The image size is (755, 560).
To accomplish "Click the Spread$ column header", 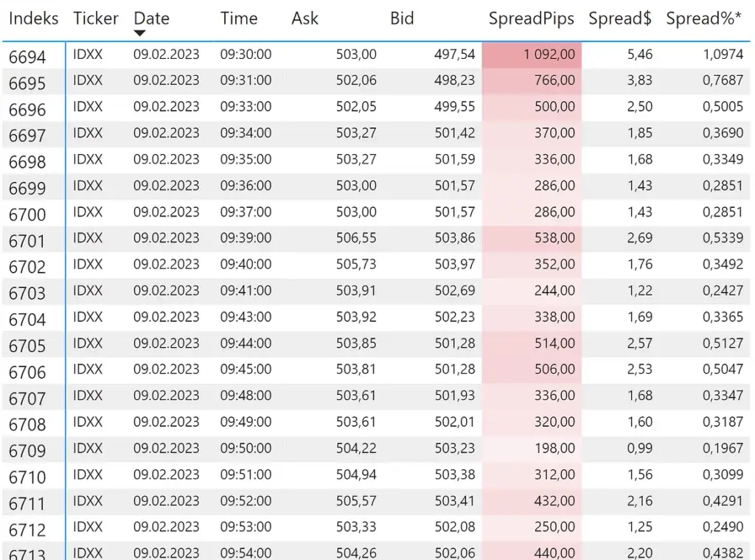I will [619, 18].
